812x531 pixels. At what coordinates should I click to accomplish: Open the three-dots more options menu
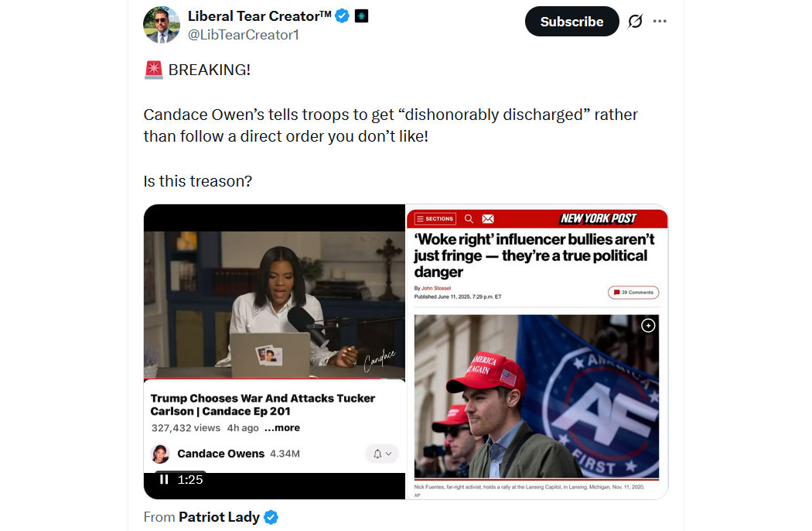(x=660, y=21)
